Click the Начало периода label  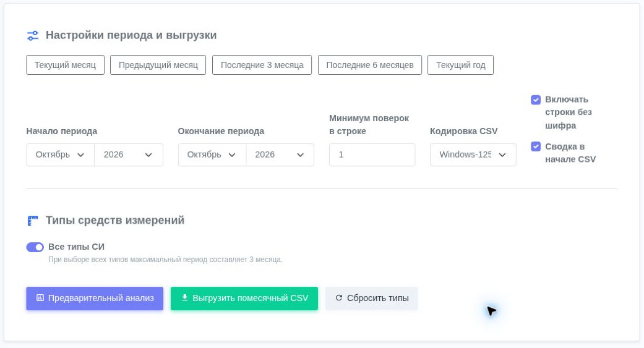(x=62, y=131)
